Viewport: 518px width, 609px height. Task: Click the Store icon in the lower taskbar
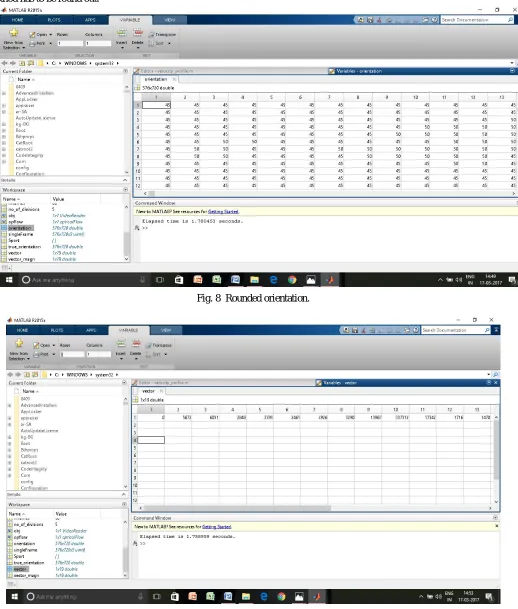(174, 597)
